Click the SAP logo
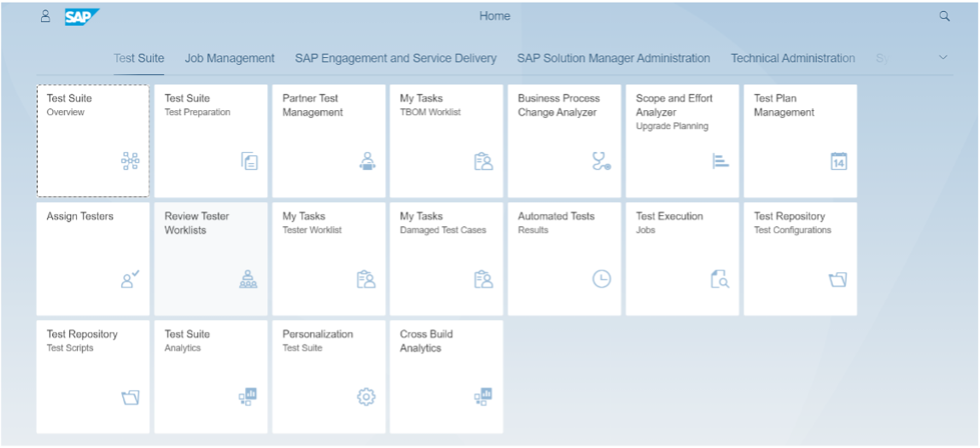 pyautogui.click(x=81, y=17)
